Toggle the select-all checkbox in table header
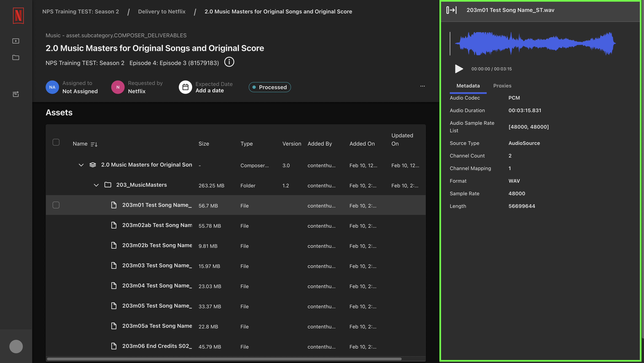 point(56,142)
